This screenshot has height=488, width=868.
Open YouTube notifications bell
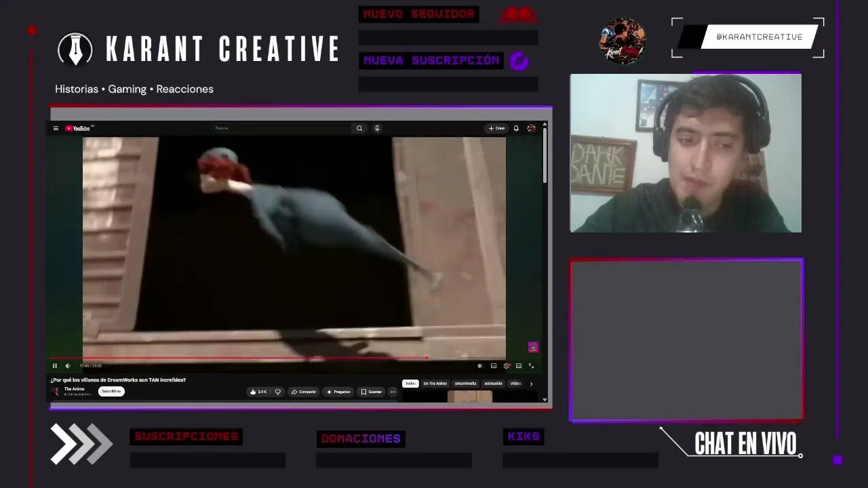[x=516, y=128]
